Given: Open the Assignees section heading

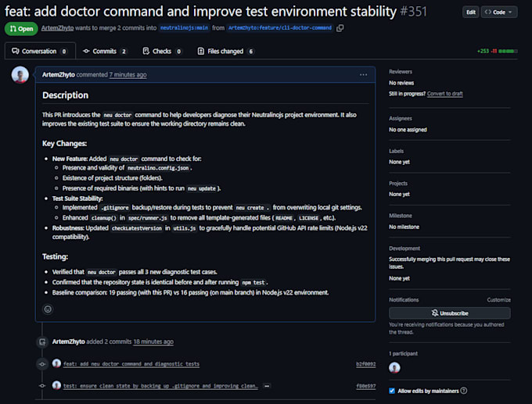Looking at the screenshot, I should coord(401,118).
